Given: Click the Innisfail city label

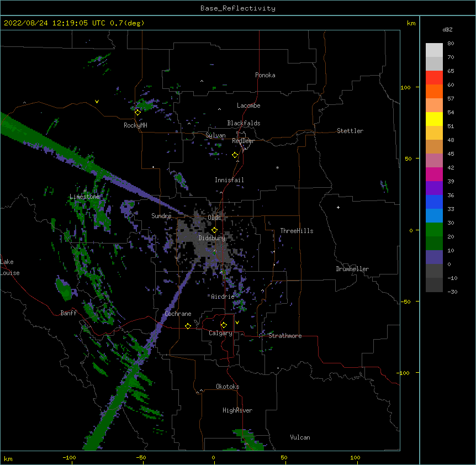Looking at the screenshot, I should [x=229, y=180].
